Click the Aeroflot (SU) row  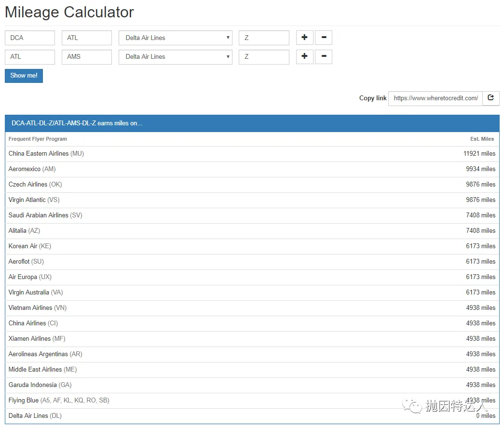pyautogui.click(x=252, y=262)
